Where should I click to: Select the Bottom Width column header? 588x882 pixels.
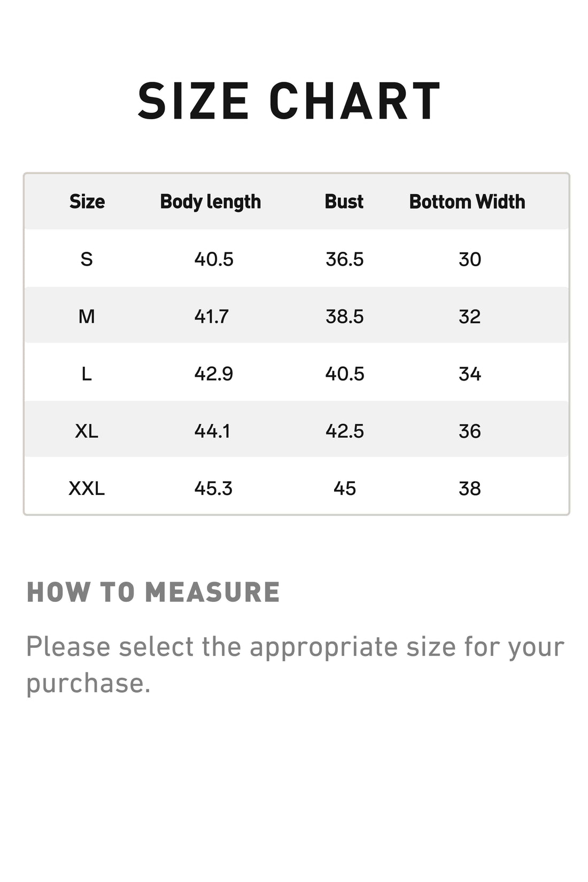click(x=467, y=202)
